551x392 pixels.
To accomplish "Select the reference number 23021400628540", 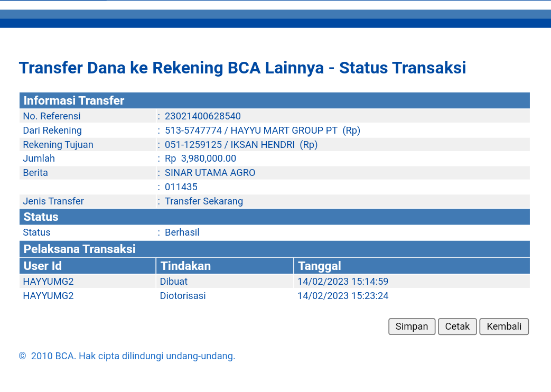I will coord(202,116).
